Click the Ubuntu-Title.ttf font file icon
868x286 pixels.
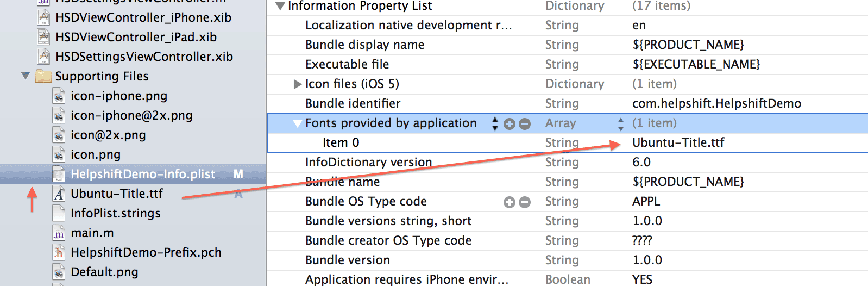click(x=59, y=194)
